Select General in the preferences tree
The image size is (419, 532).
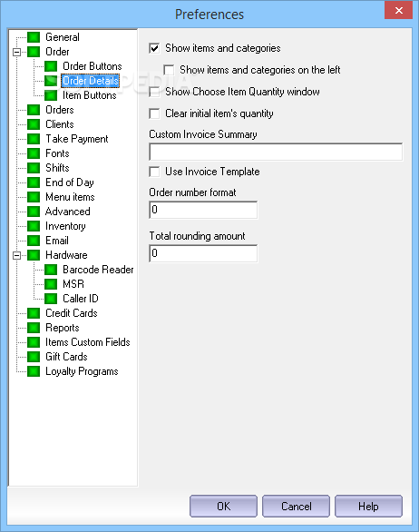[x=63, y=37]
